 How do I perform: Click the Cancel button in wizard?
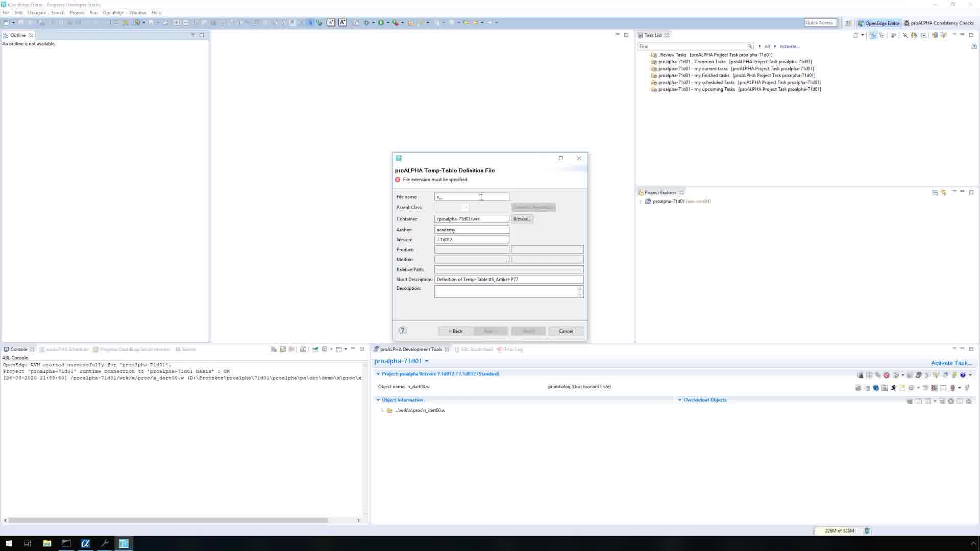pos(566,331)
